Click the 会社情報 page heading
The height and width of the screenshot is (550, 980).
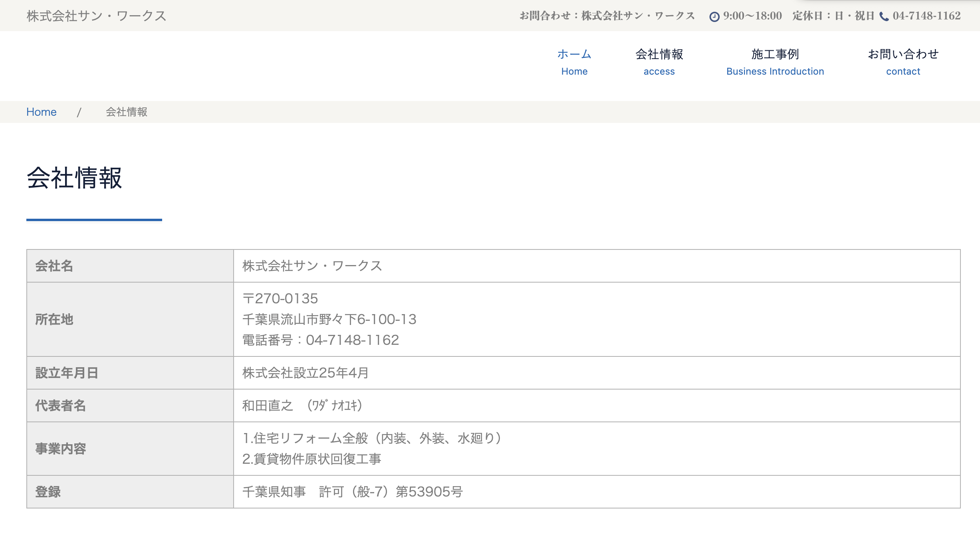[x=74, y=178]
